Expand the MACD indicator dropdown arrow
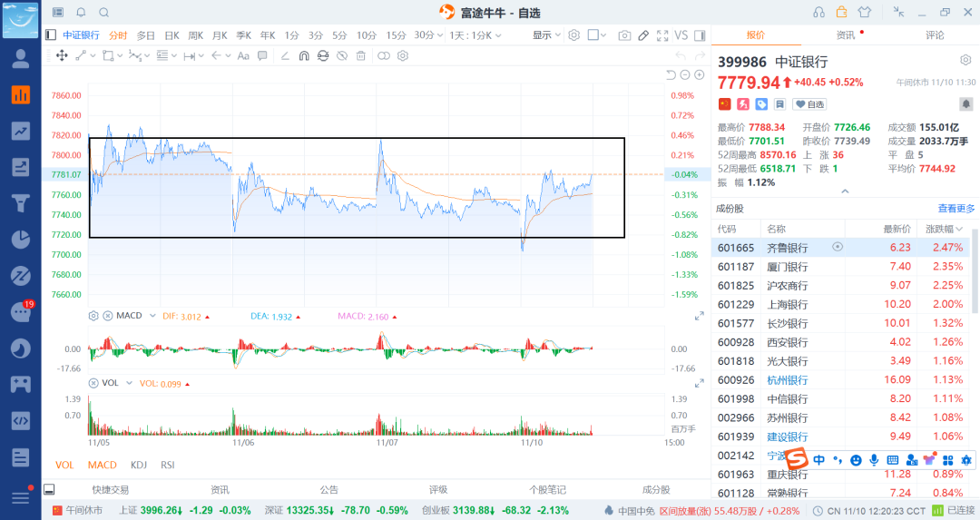Image resolution: width=980 pixels, height=520 pixels. pos(152,316)
